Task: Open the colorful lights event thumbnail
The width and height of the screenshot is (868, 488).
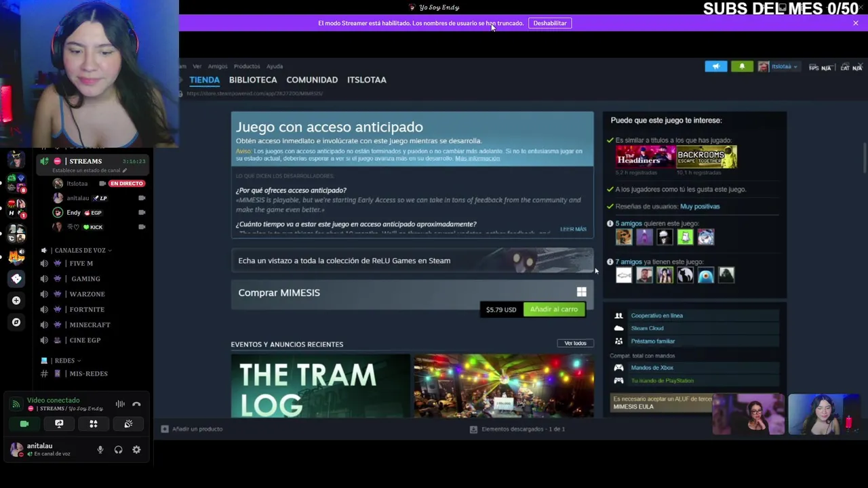Action: coord(504,386)
